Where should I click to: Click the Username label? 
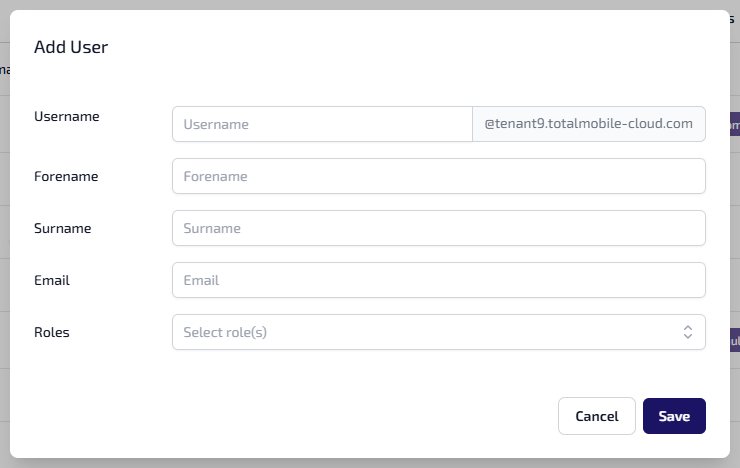pyautogui.click(x=67, y=116)
